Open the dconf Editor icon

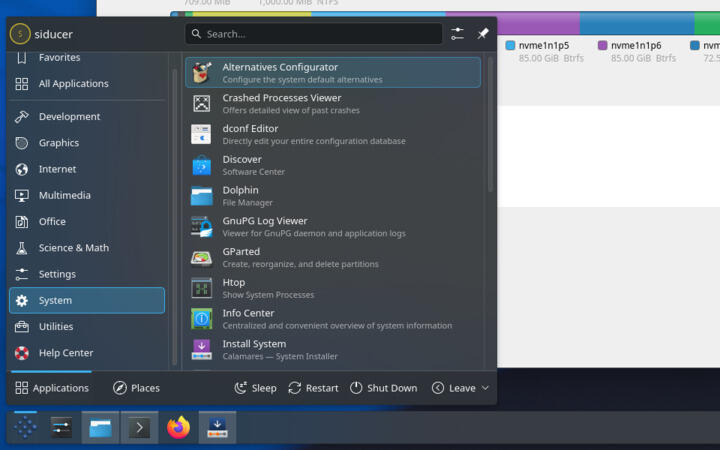pyautogui.click(x=202, y=134)
